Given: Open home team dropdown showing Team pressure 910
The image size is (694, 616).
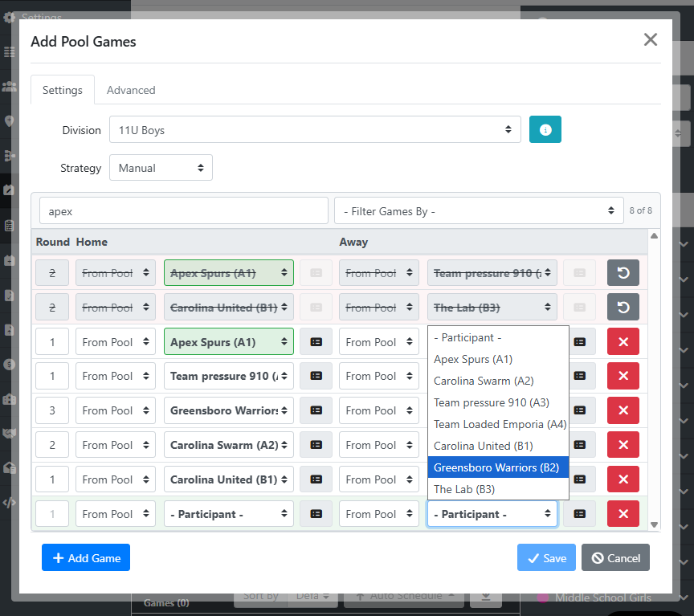Looking at the screenshot, I should point(229,376).
